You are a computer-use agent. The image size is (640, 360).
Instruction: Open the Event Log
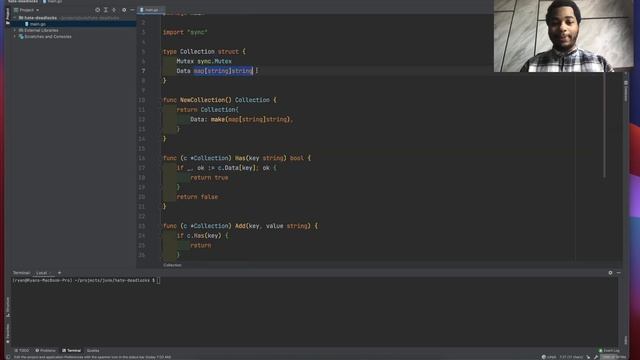pos(609,350)
